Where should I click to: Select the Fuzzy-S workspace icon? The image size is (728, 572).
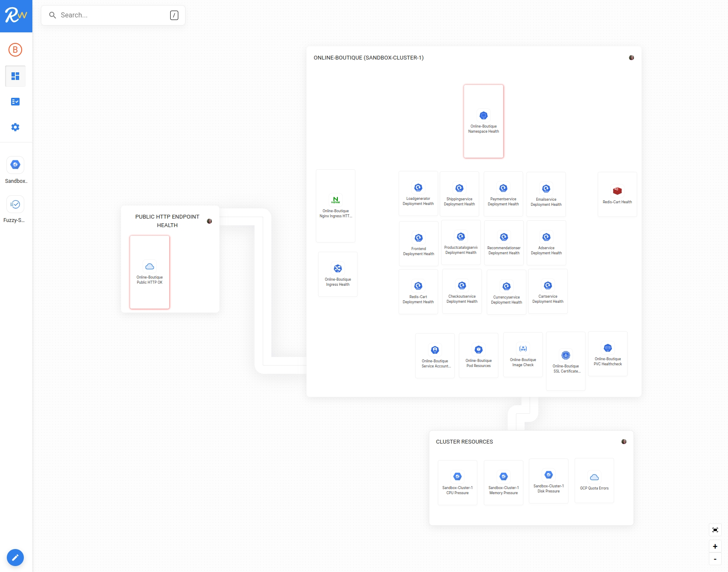click(x=15, y=205)
